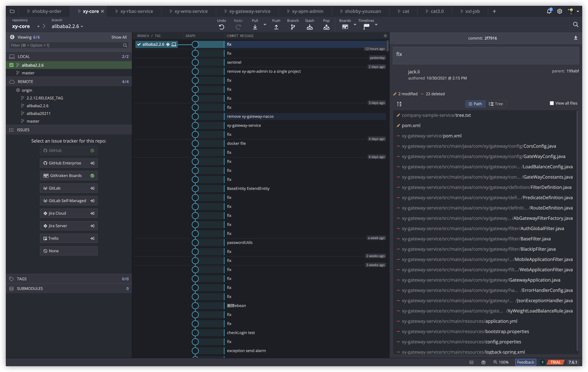Image resolution: width=588 pixels, height=372 pixels.
Task: Open the Pull options dropdown arrow
Action: pyautogui.click(x=265, y=25)
